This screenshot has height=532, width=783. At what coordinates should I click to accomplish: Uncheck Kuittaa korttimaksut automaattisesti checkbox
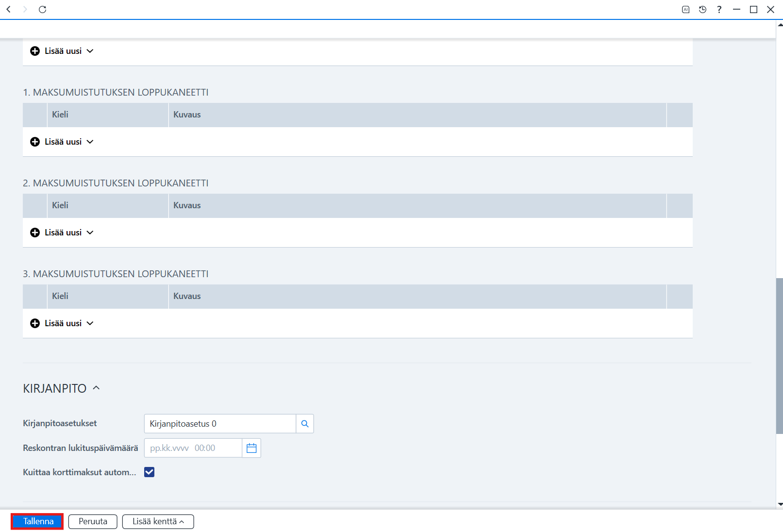pos(150,472)
